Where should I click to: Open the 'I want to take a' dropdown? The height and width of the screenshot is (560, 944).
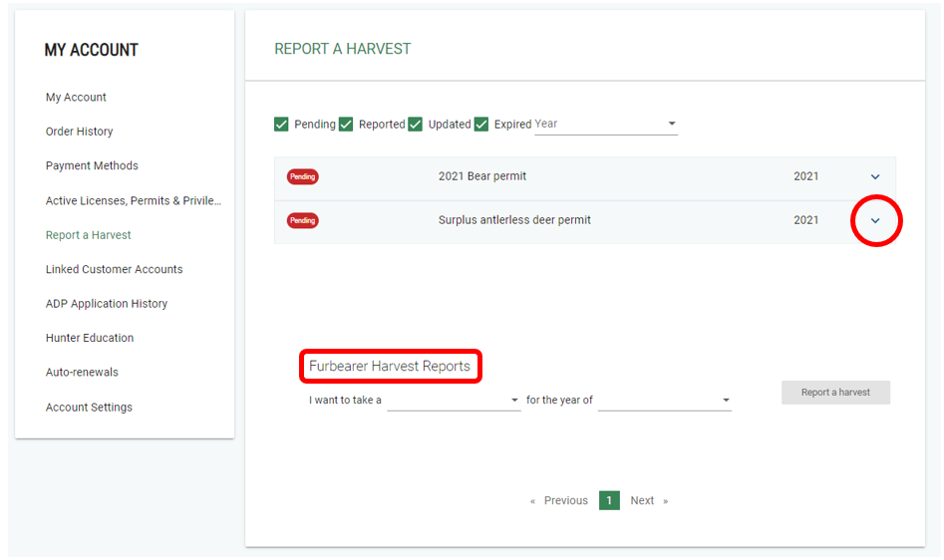(454, 401)
